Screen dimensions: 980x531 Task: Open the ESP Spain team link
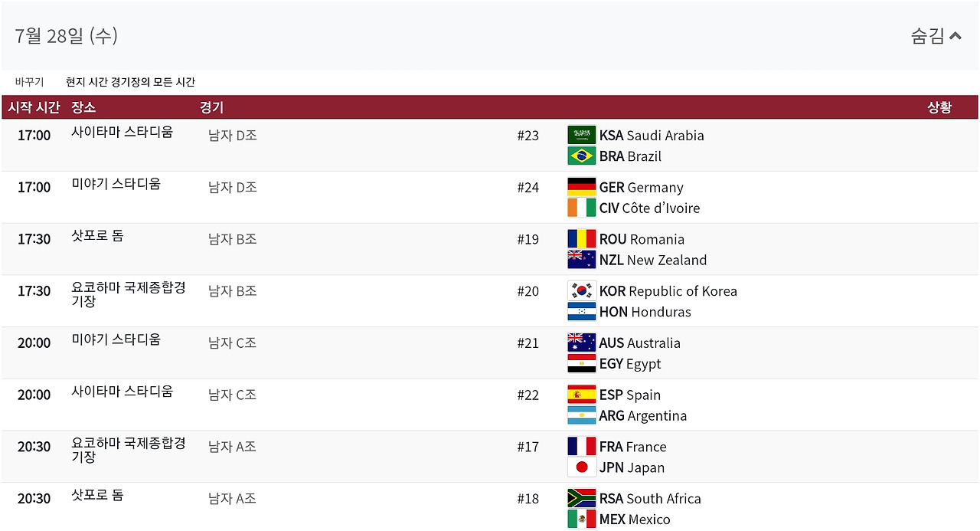[x=629, y=395]
